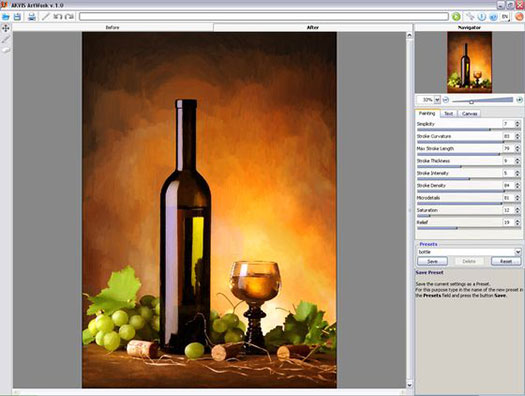Click the zoom in plus button
This screenshot has width=525, height=396.
click(x=519, y=100)
